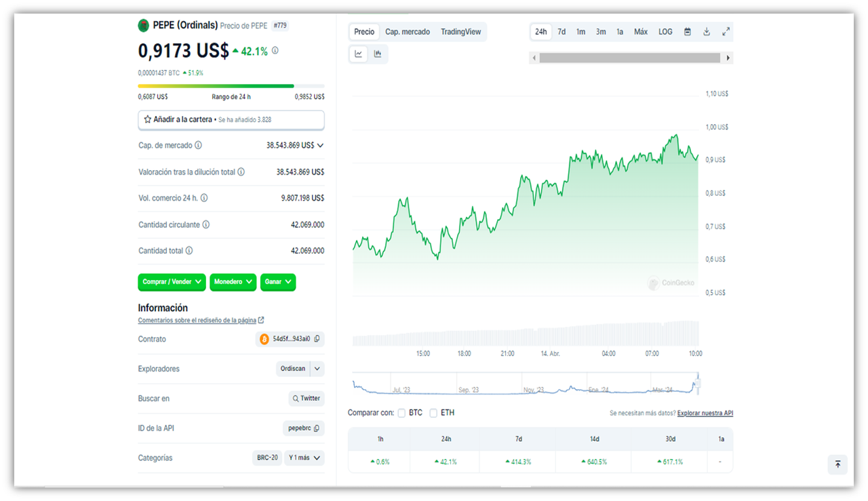
Task: Expand chart to fullscreen
Action: (x=726, y=32)
